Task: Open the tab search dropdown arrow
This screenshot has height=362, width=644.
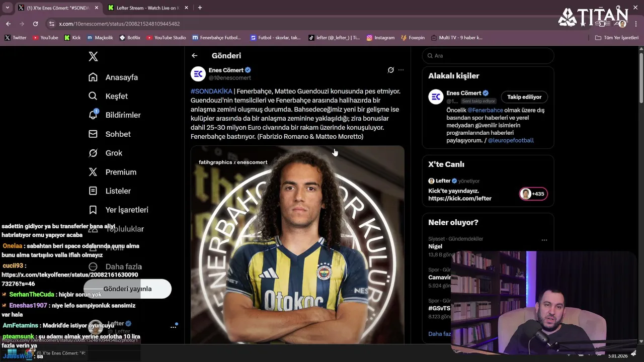Action: click(7, 8)
